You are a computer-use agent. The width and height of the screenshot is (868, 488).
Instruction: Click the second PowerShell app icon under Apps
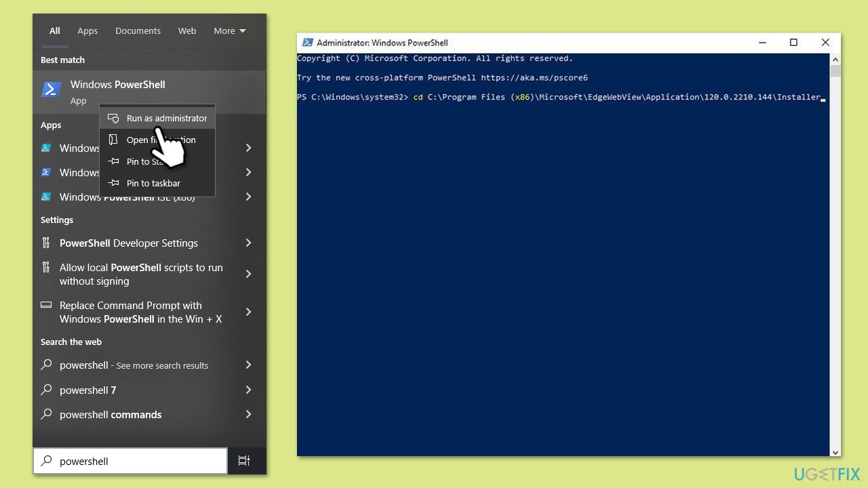pyautogui.click(x=46, y=172)
